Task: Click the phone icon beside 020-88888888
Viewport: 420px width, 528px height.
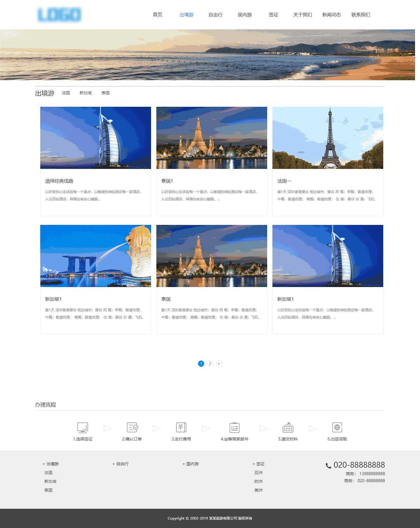Action: (x=328, y=466)
